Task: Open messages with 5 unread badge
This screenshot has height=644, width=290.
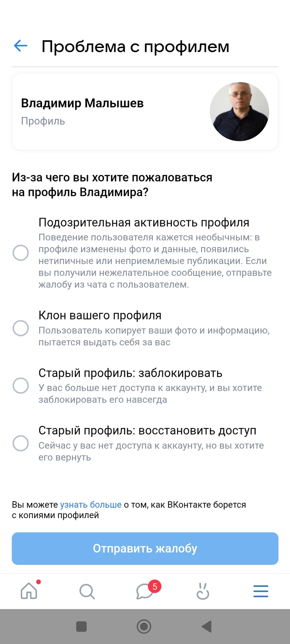Action: (x=145, y=591)
